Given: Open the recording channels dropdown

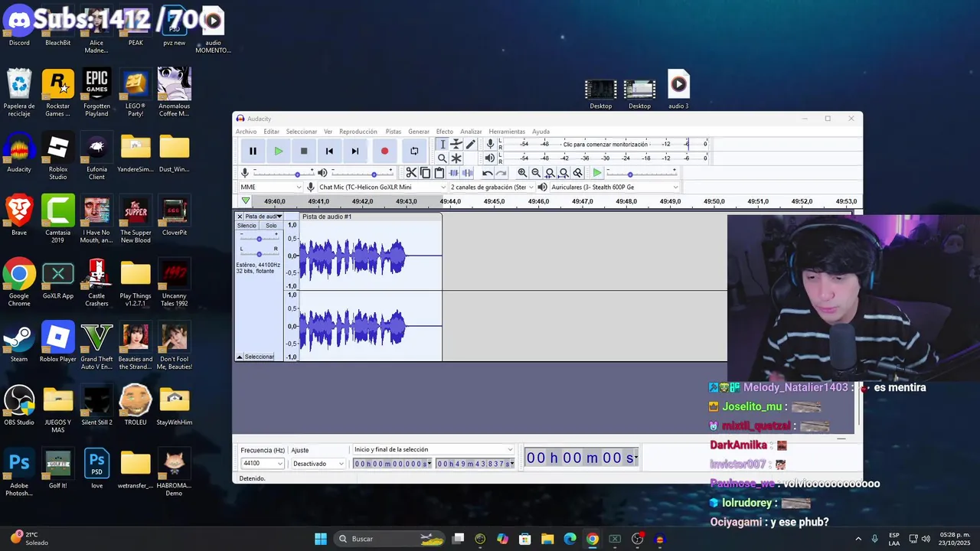Looking at the screenshot, I should (x=492, y=187).
